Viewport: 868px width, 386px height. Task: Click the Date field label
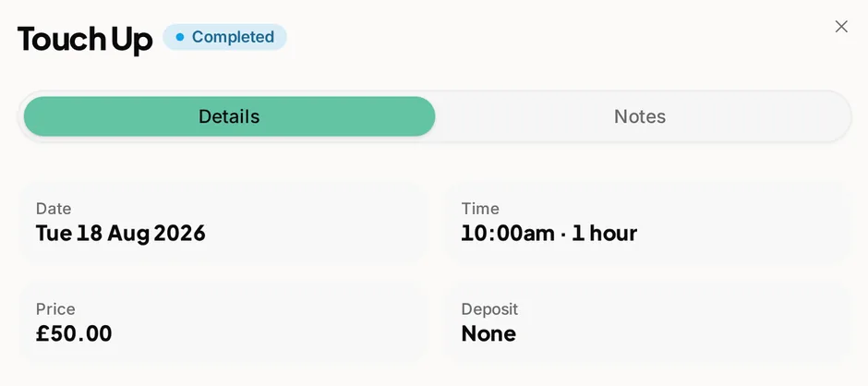(54, 208)
